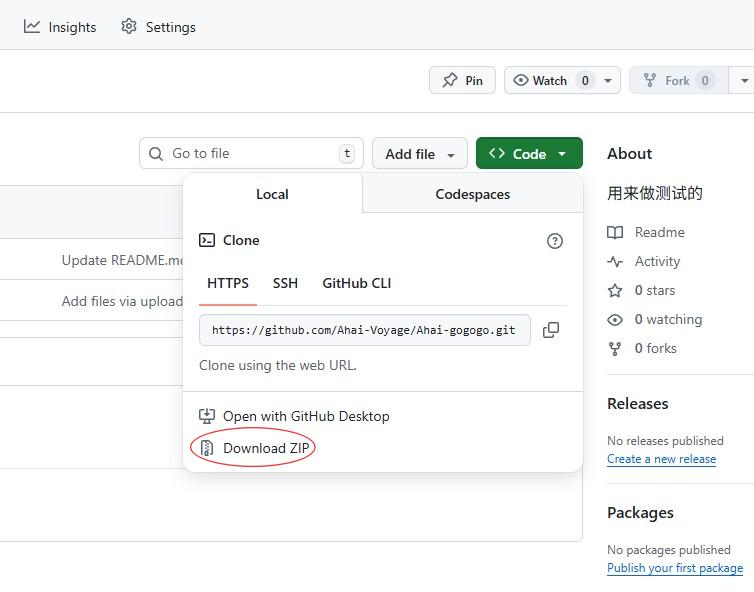Focus the Go to file search field
The height and width of the screenshot is (592, 754).
click(251, 153)
